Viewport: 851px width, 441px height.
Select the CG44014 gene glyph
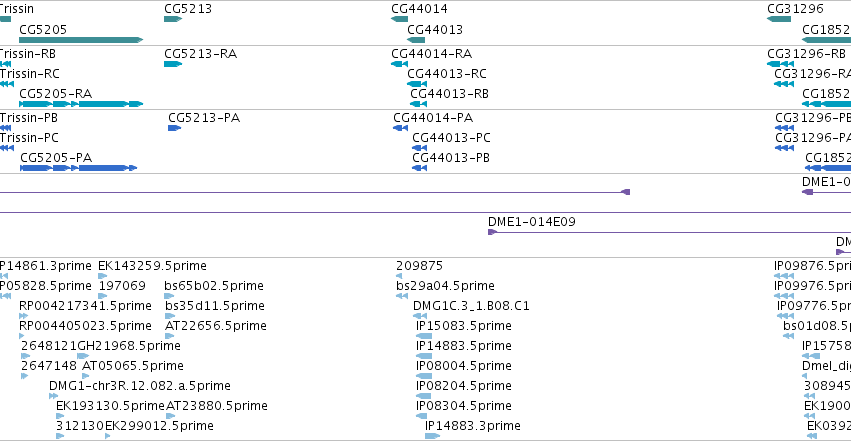tap(399, 19)
